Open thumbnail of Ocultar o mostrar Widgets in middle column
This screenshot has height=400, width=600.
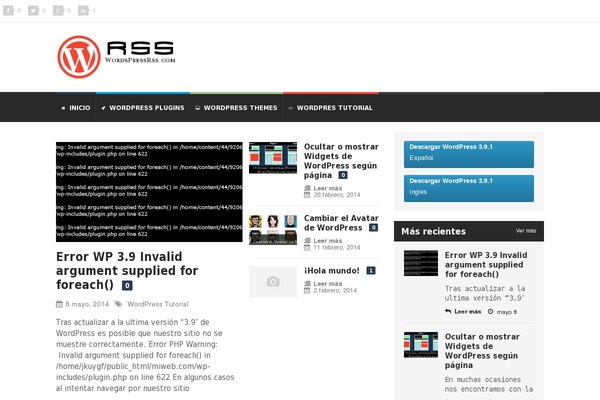[273, 158]
